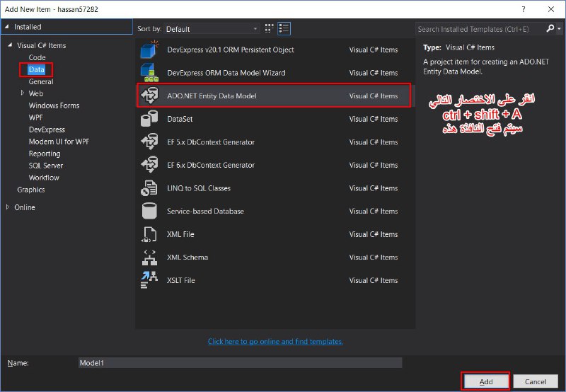Viewport: 566px width, 392px height.
Task: Select EF 6.x DbContext Generator text
Action: 211,165
